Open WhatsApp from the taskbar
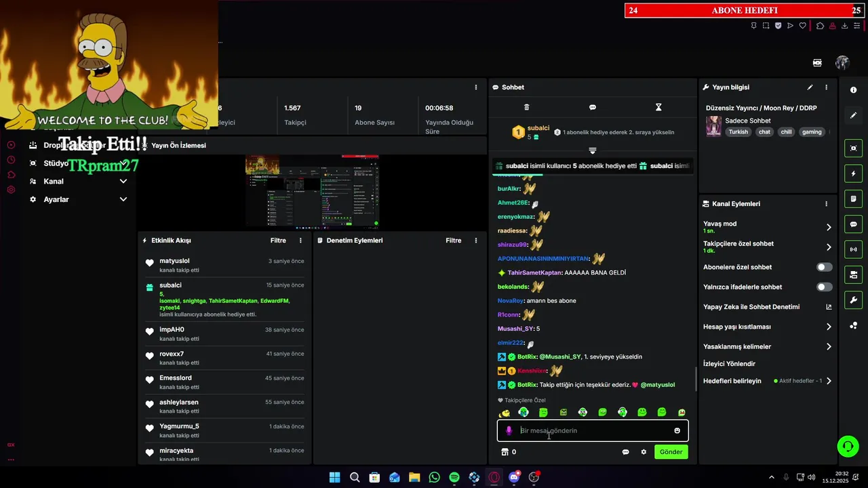The image size is (868, 488). point(434,477)
